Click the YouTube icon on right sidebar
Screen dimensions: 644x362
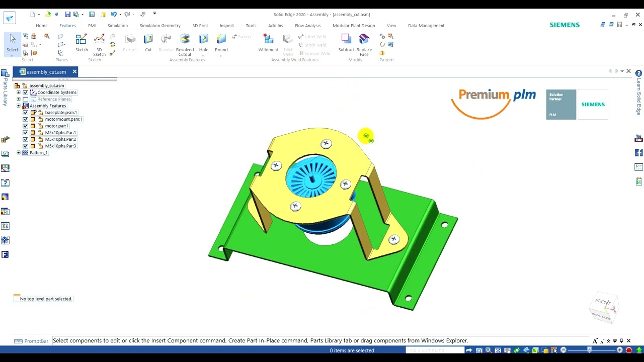(x=639, y=138)
